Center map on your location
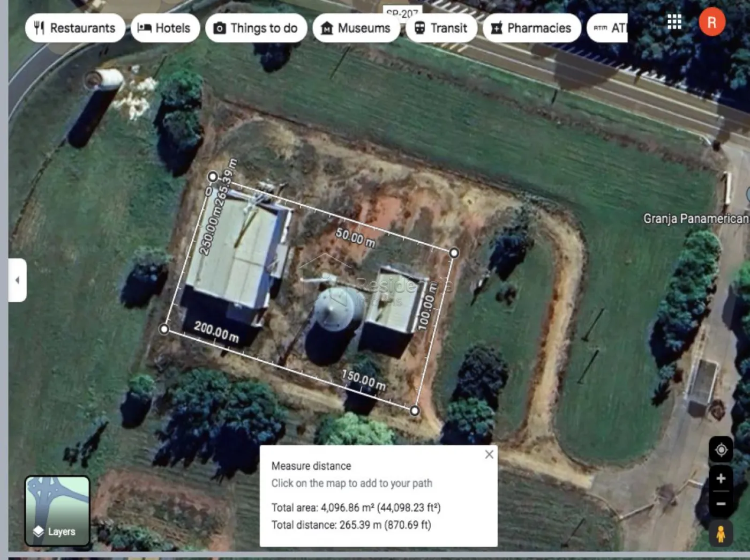The image size is (750, 560). pyautogui.click(x=721, y=450)
